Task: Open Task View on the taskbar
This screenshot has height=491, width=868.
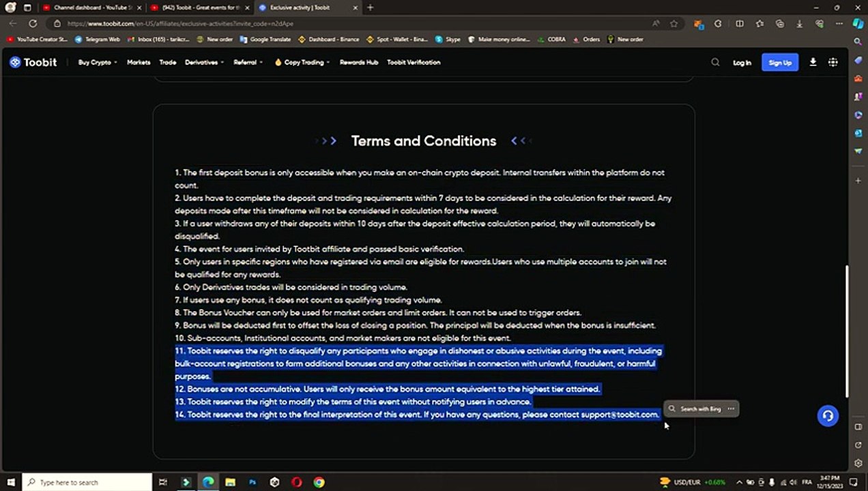Action: point(163,482)
